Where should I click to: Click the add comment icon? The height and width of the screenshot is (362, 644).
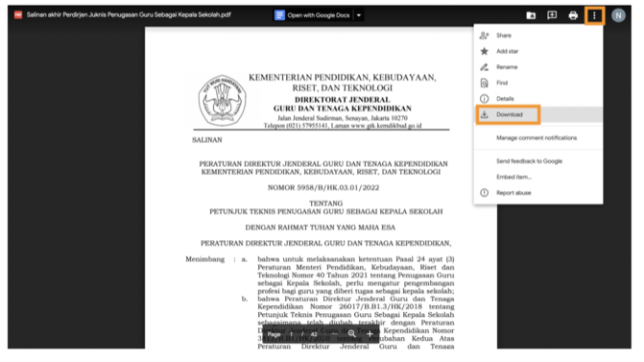pyautogui.click(x=552, y=15)
